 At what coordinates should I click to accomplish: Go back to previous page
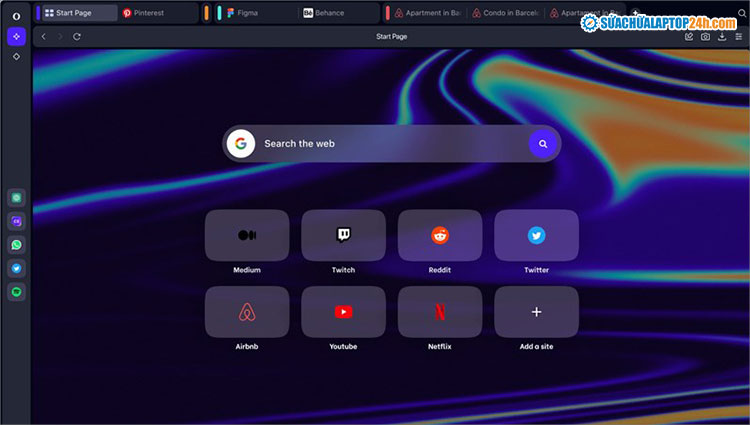click(44, 36)
